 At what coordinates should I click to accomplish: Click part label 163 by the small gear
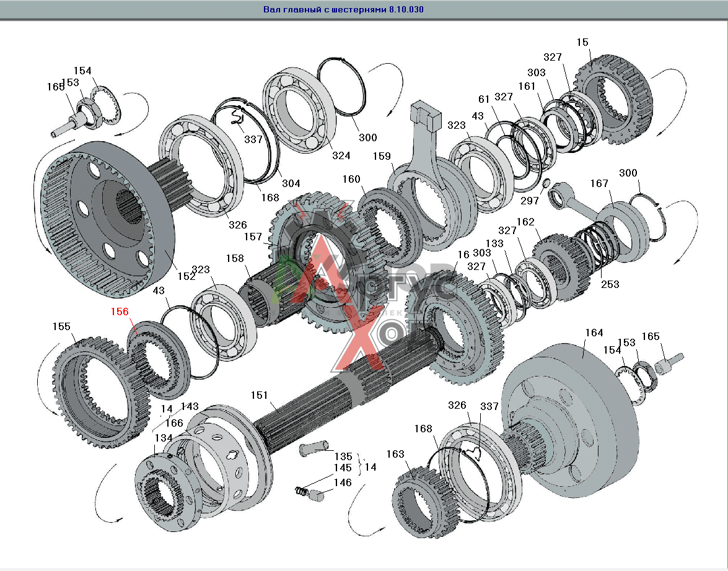click(395, 453)
